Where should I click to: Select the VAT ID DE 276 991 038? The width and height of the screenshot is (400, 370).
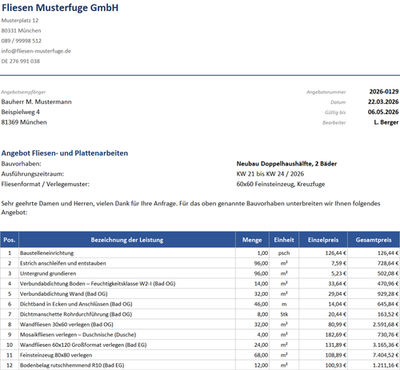(x=20, y=61)
